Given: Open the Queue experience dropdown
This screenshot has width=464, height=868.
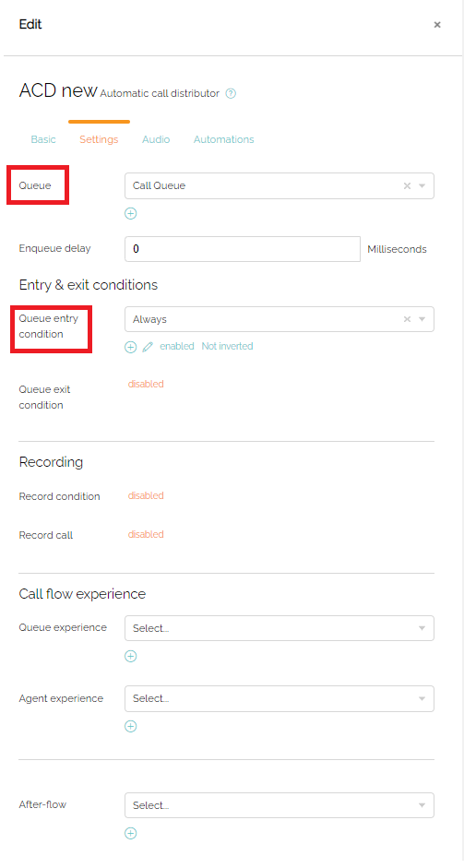Looking at the screenshot, I should [280, 628].
